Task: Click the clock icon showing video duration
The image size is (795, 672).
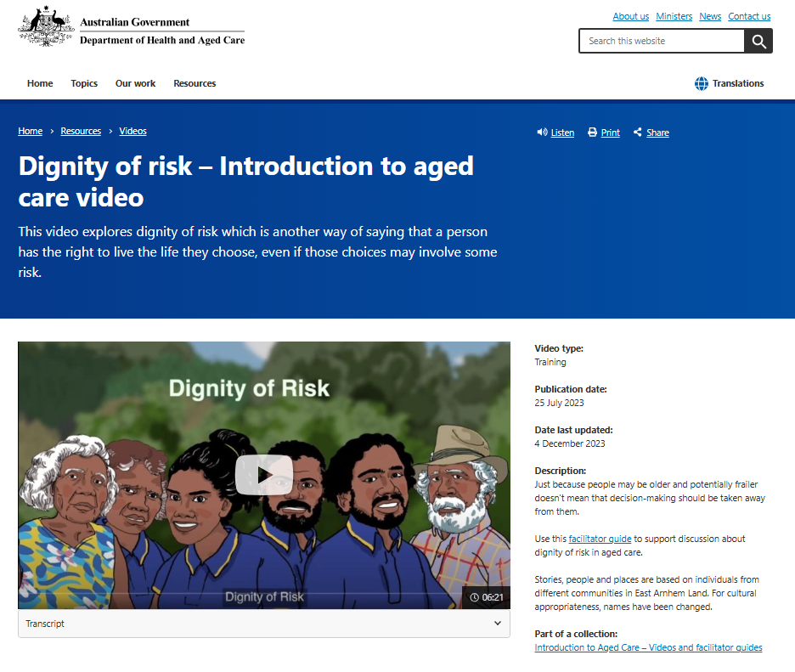Action: click(x=473, y=597)
